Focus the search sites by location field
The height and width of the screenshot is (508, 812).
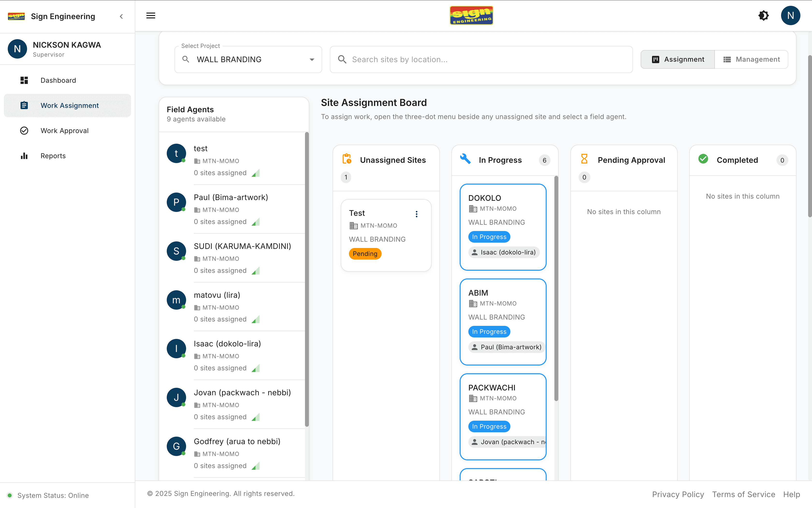point(481,60)
